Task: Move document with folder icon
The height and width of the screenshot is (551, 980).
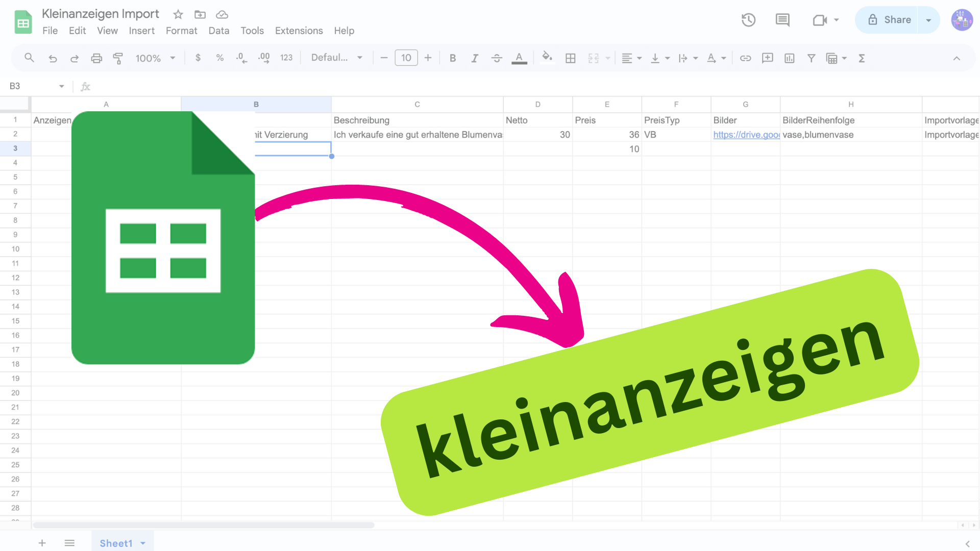Action: click(x=200, y=14)
